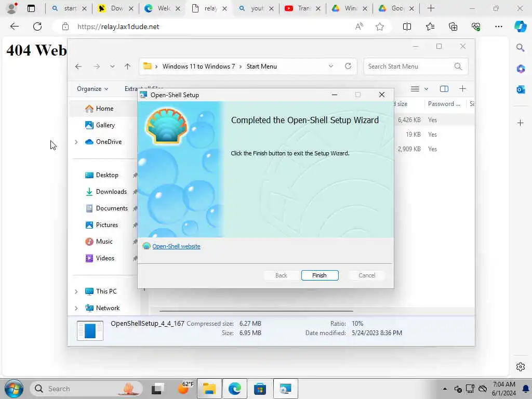
Task: Click the Search Start Menu field
Action: click(x=415, y=66)
